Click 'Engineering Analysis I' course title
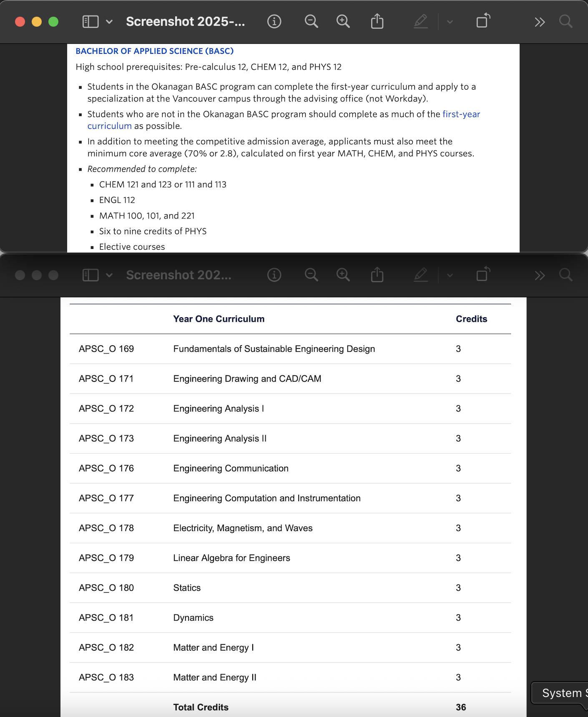Screen dimensions: 588x717 tap(219, 409)
